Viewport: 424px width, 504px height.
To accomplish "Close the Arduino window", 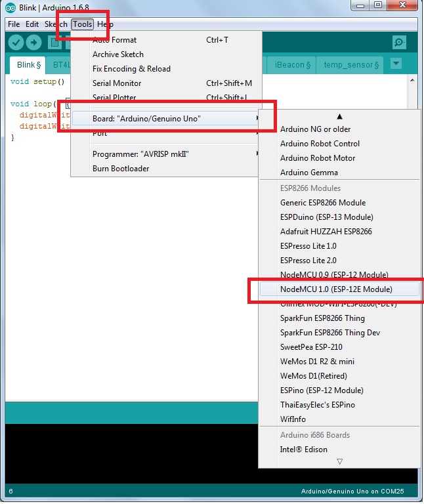I will [x=402, y=5].
